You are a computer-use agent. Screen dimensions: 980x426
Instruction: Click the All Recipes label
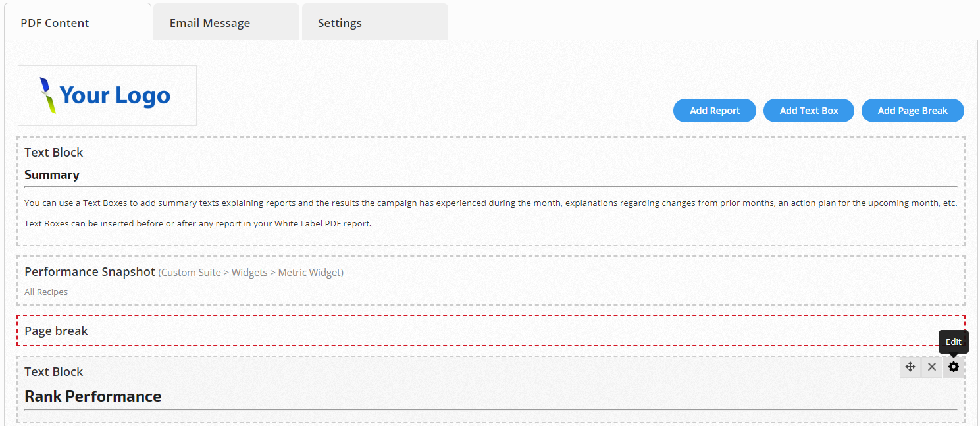(46, 292)
